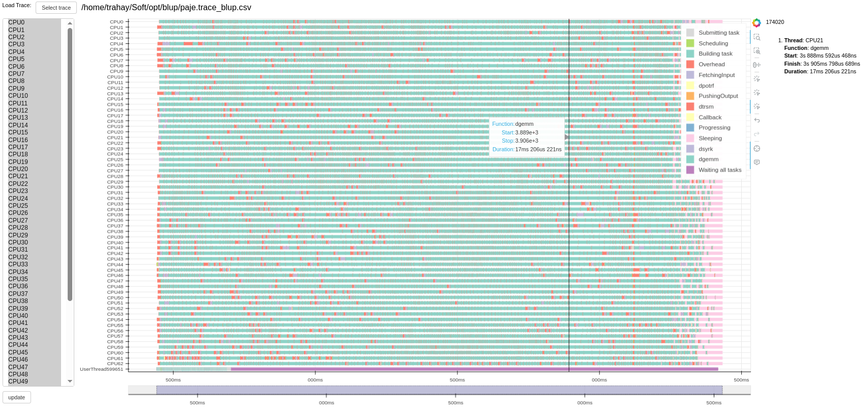Toggle FetchingInput legend entry visibility
This screenshot has height=409, width=868.
716,75
